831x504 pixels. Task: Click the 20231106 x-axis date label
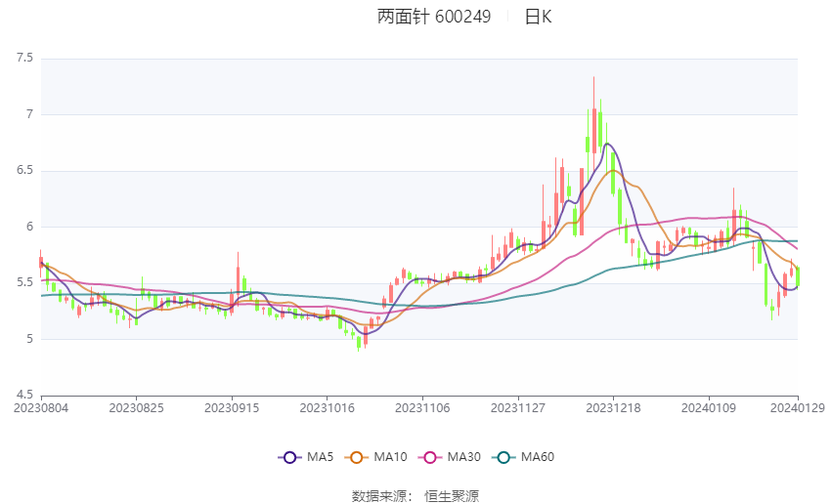(422, 408)
